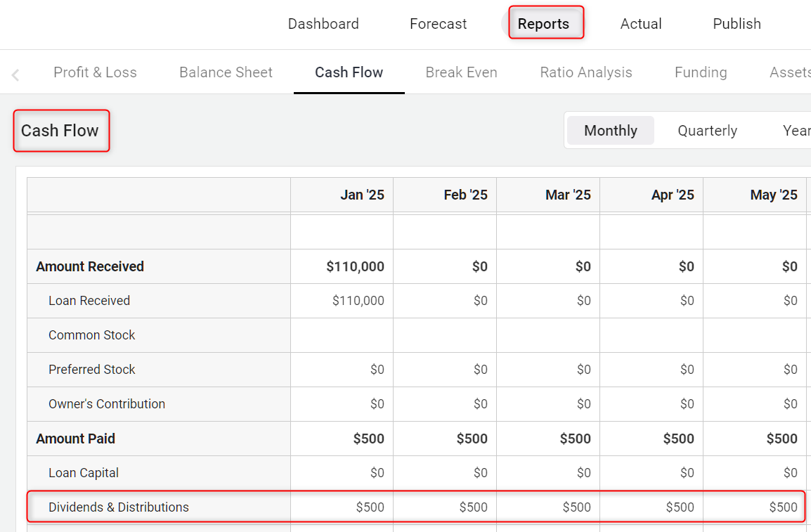Click Amount Paid $500 value for Apr '25
The image size is (811, 532).
(x=679, y=439)
